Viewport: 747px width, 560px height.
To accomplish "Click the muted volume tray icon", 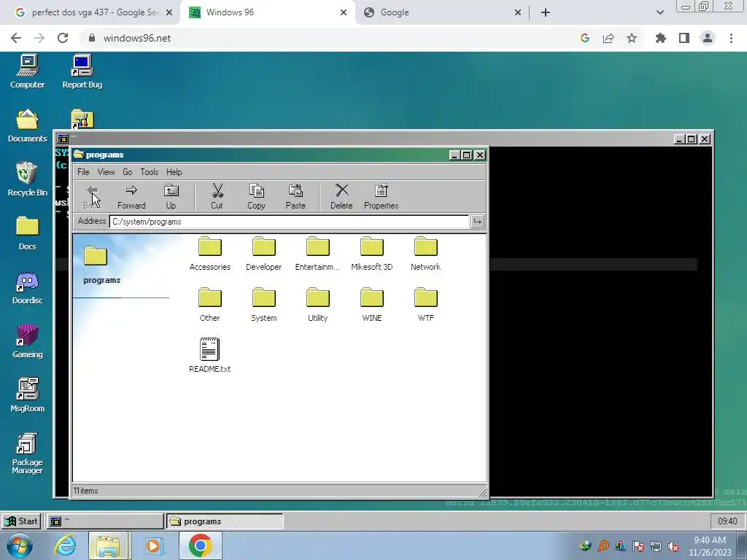I will click(673, 546).
